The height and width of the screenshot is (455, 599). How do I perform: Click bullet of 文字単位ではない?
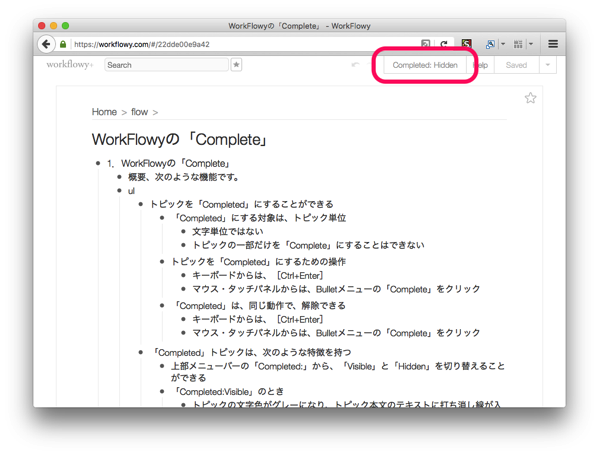tap(183, 232)
